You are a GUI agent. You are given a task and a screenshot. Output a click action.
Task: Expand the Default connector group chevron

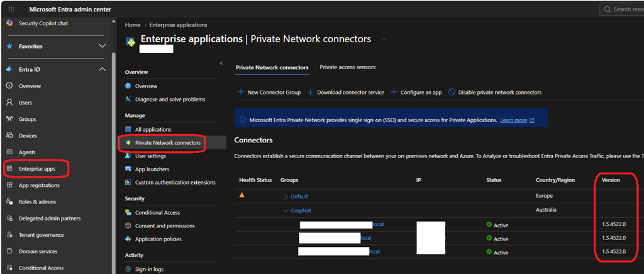[x=286, y=197]
